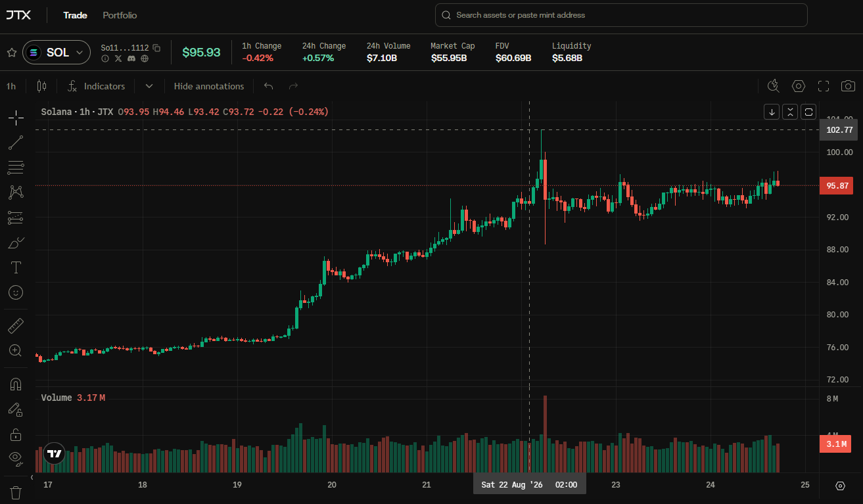Viewport: 863px width, 504px height.
Task: Select the crosshair cursor tool
Action: click(16, 118)
